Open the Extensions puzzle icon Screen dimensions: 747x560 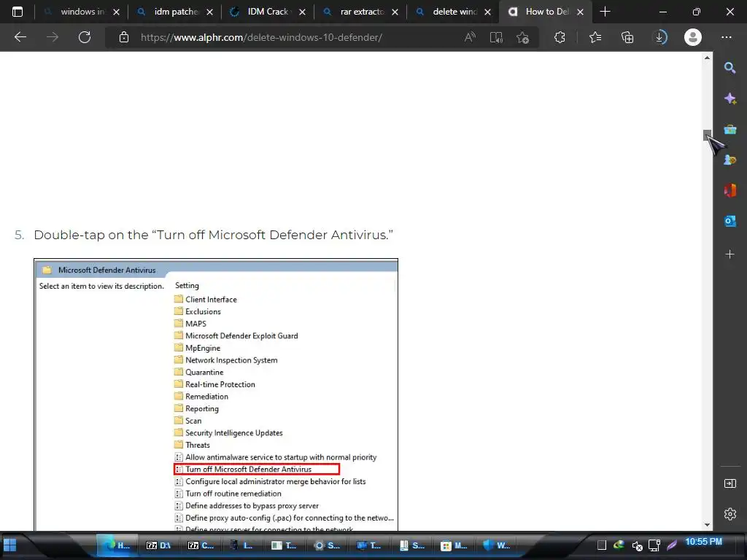point(560,37)
